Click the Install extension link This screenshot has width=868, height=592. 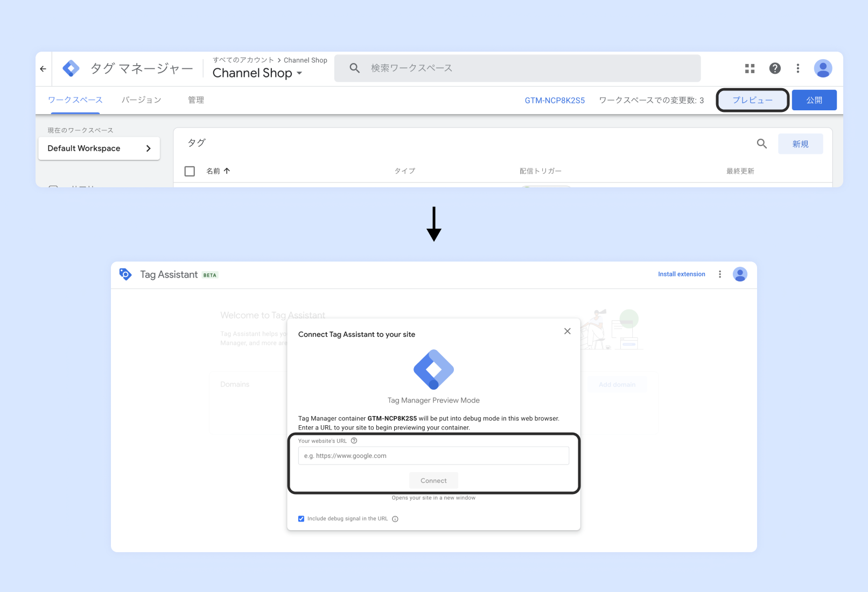pos(682,274)
